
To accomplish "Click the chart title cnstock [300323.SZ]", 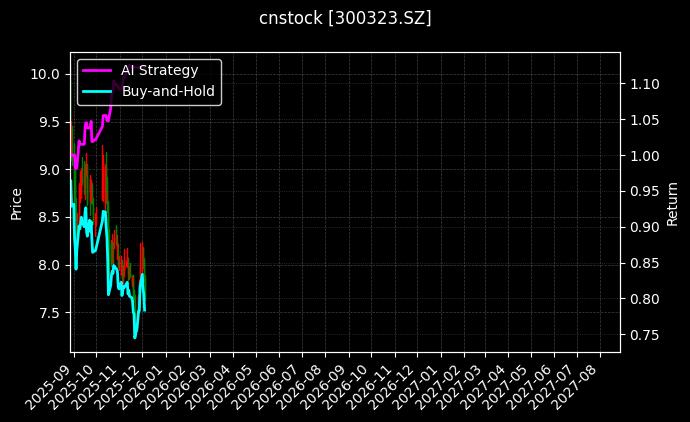I will [345, 18].
